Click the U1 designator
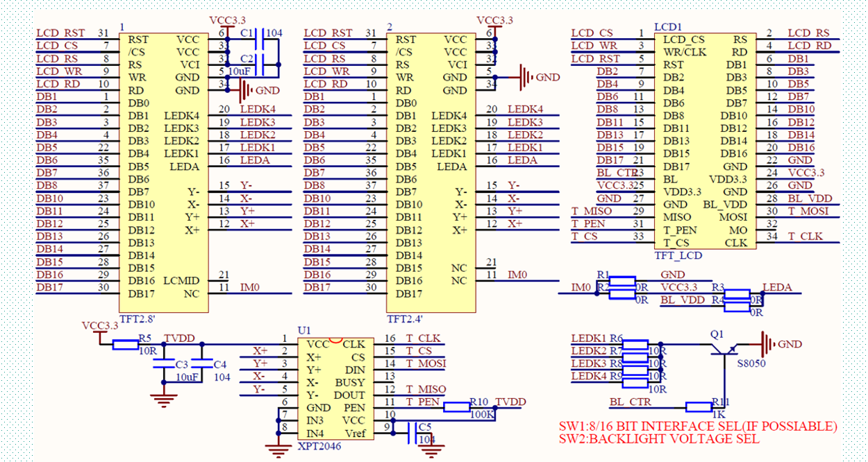Image resolution: width=868 pixels, height=462 pixels. (x=304, y=331)
